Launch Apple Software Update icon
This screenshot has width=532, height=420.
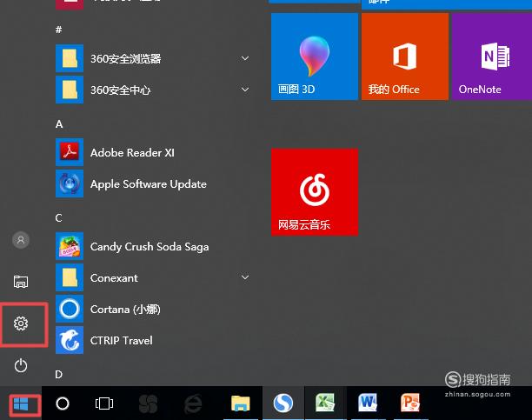tap(70, 183)
